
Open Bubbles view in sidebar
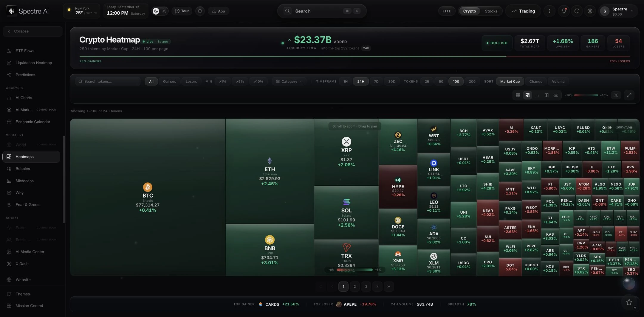(31, 169)
